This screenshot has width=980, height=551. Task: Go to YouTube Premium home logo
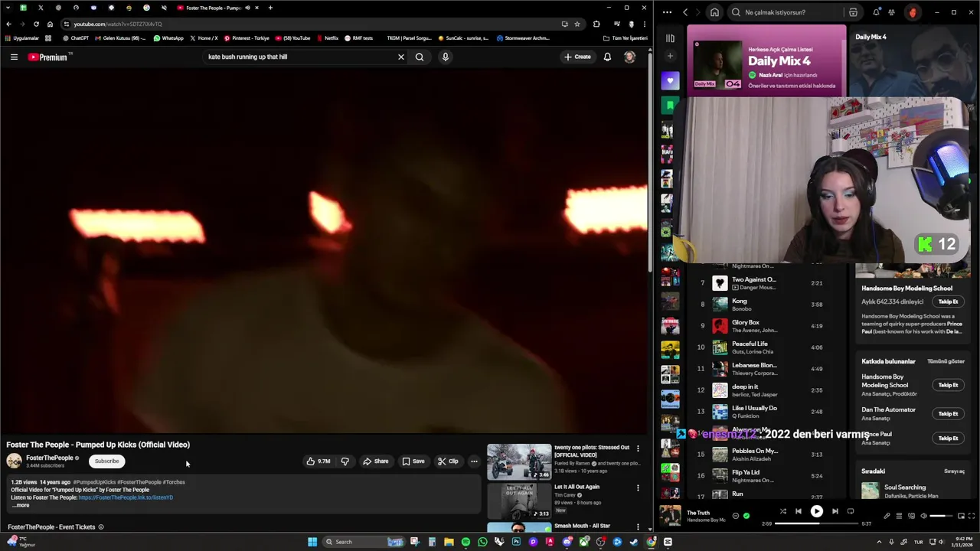point(48,57)
